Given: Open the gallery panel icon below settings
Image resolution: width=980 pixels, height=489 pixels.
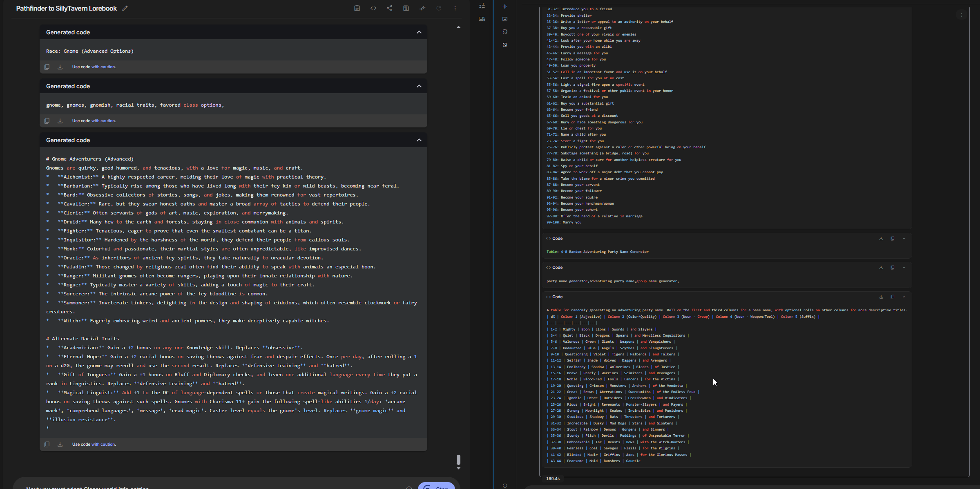Looking at the screenshot, I should tap(482, 19).
